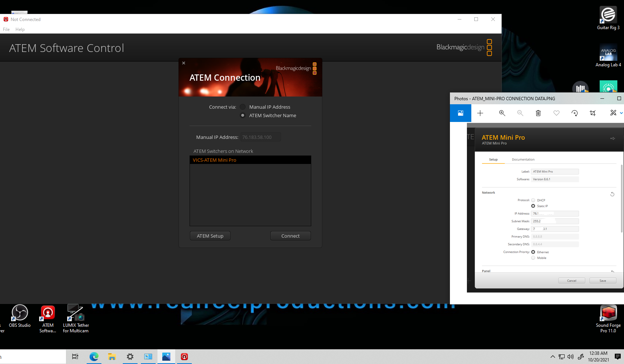624x364 pixels.
Task: Click the Manual IP Address input field
Action: [x=261, y=137]
